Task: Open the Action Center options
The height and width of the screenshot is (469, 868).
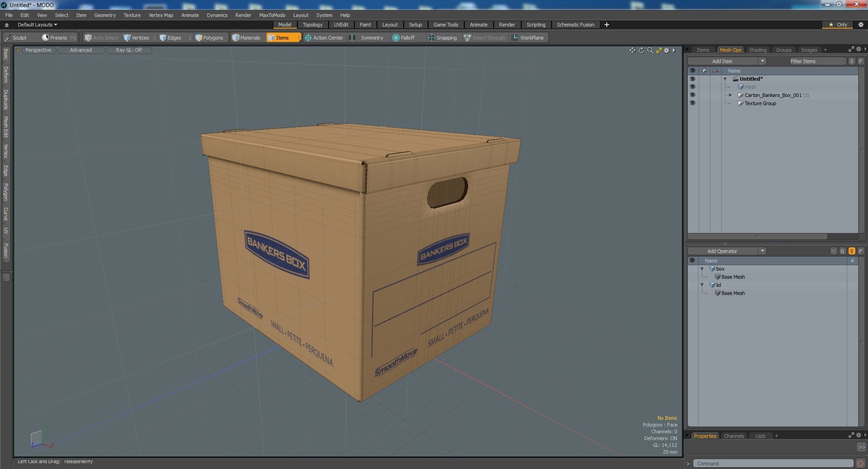Action: (x=324, y=38)
